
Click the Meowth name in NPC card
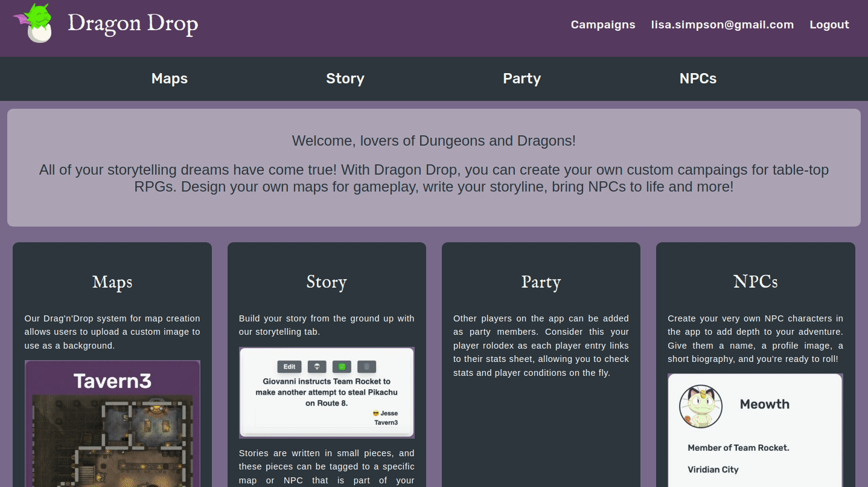765,404
